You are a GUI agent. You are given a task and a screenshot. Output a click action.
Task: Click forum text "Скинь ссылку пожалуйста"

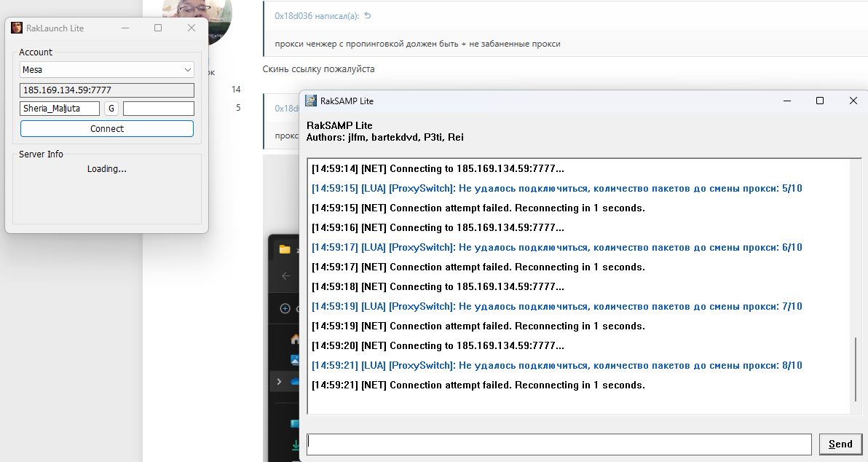pos(318,69)
